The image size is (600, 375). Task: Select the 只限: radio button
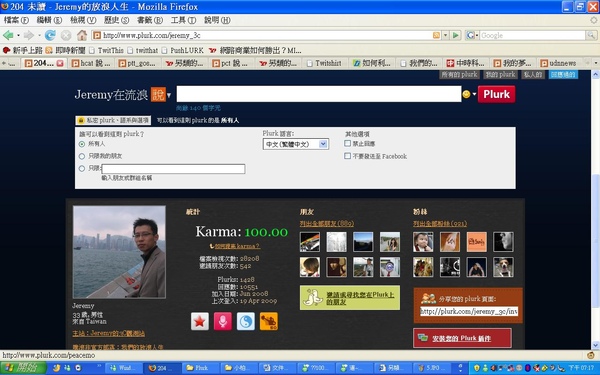(82, 168)
